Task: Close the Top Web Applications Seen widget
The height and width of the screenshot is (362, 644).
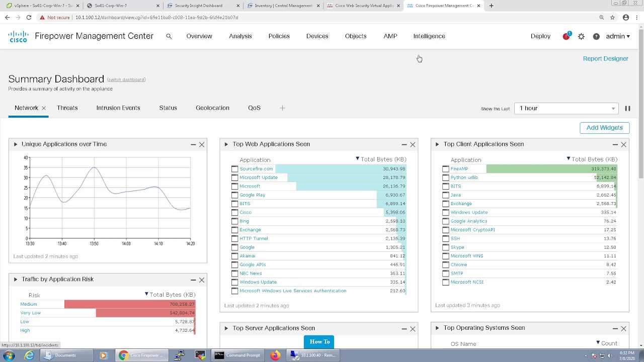Action: [x=413, y=144]
